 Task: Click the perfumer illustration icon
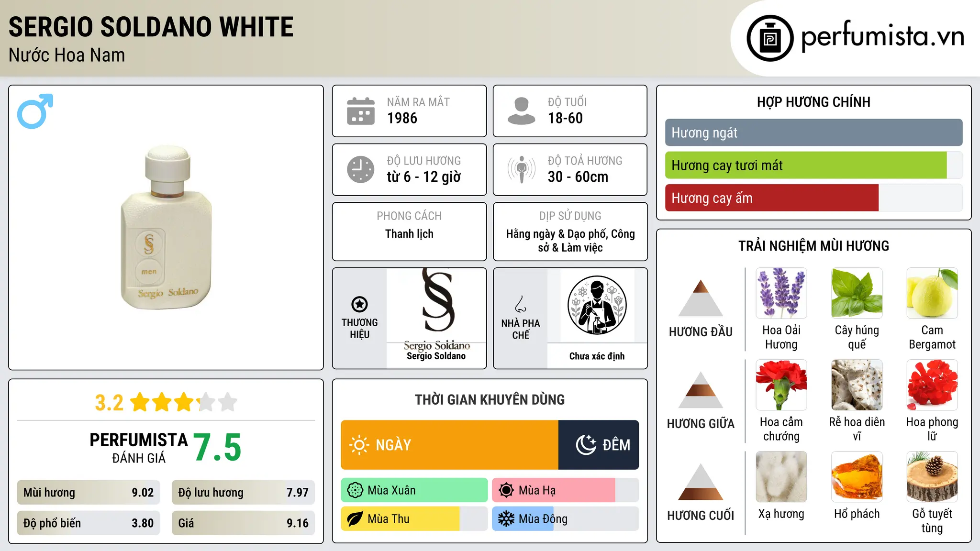click(x=597, y=305)
